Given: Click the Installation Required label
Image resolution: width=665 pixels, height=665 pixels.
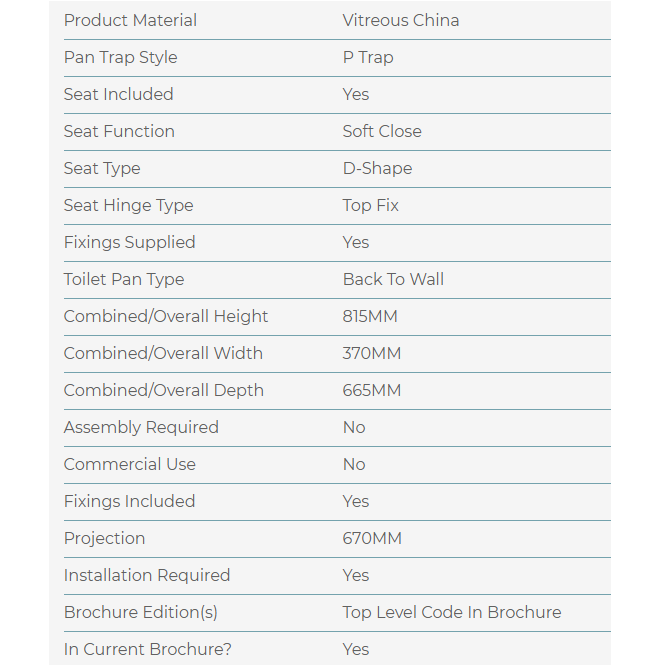Looking at the screenshot, I should pos(147,575).
